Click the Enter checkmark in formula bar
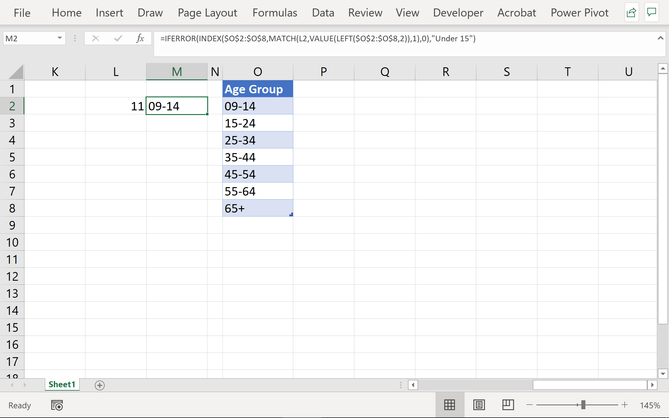Viewport: 669px width, 418px height. click(x=118, y=38)
